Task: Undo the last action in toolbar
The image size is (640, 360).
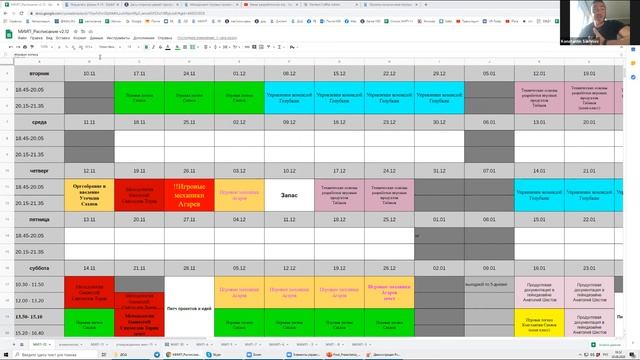Action: [11, 47]
